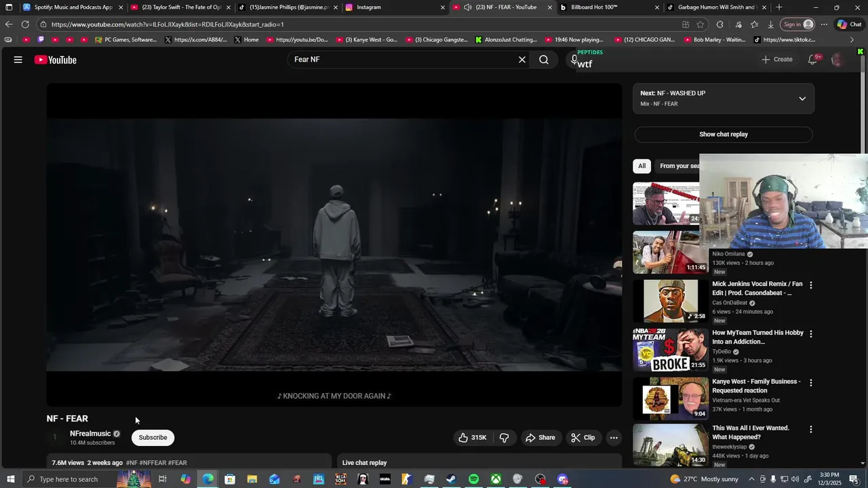Open PC Games, Software bookmark
Viewport: 868px width, 488px height.
(x=125, y=40)
